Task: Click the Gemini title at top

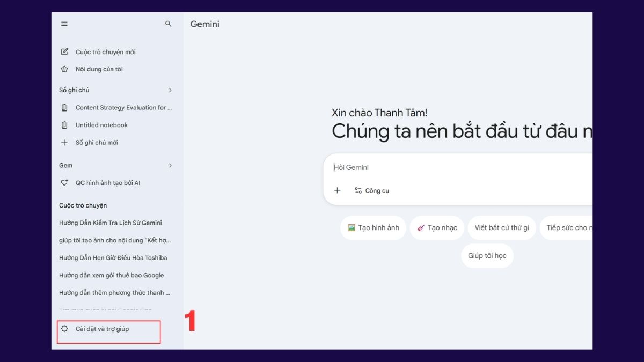Action: click(x=205, y=24)
